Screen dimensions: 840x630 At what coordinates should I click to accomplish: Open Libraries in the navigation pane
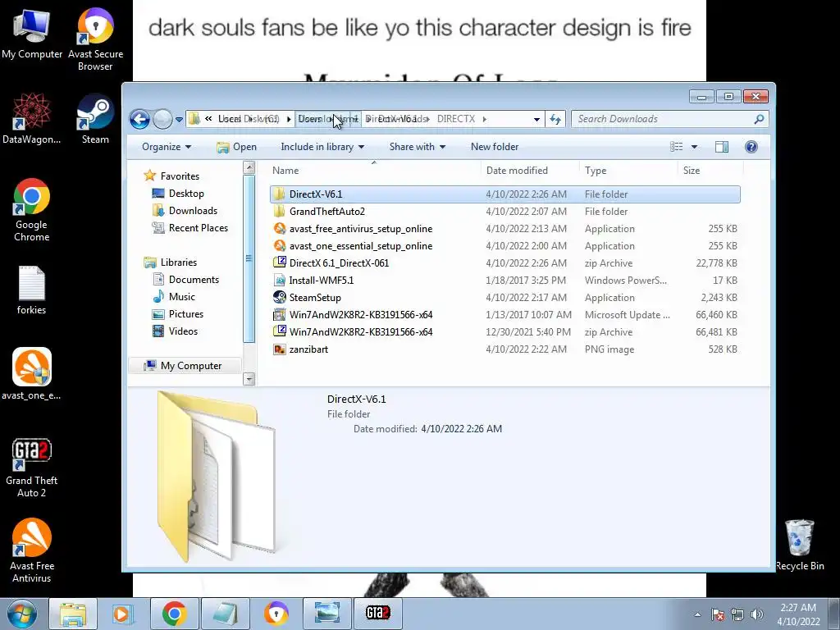171,262
